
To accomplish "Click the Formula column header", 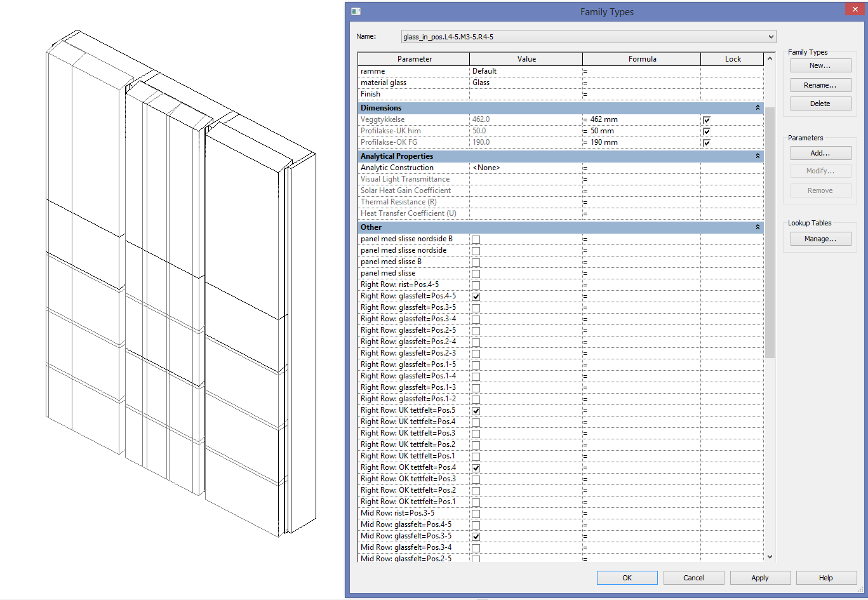I will point(642,59).
